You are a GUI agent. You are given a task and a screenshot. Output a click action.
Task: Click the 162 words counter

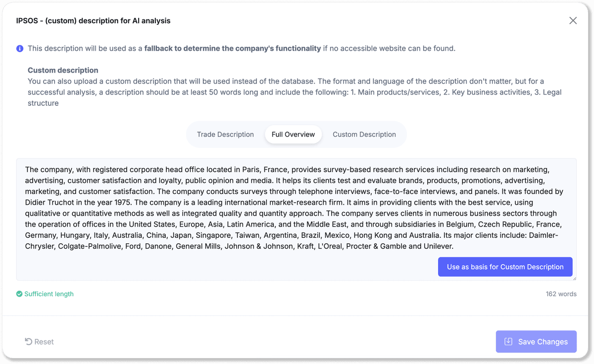pos(561,294)
